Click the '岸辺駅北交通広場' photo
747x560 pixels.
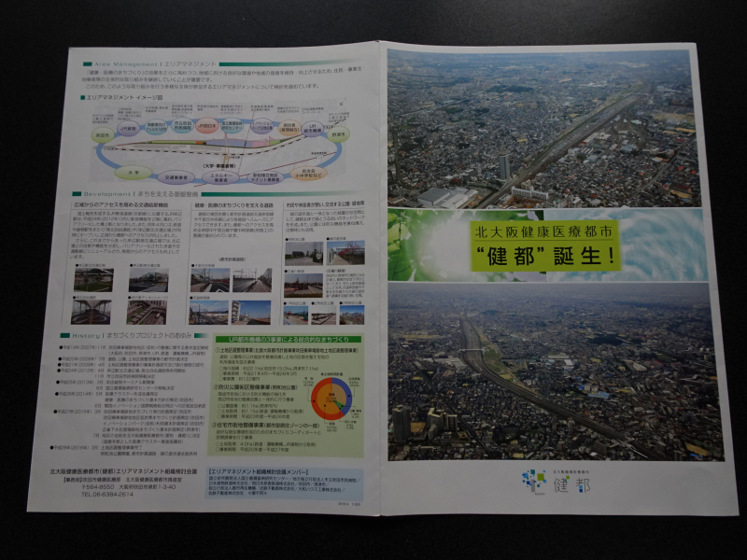(x=94, y=280)
